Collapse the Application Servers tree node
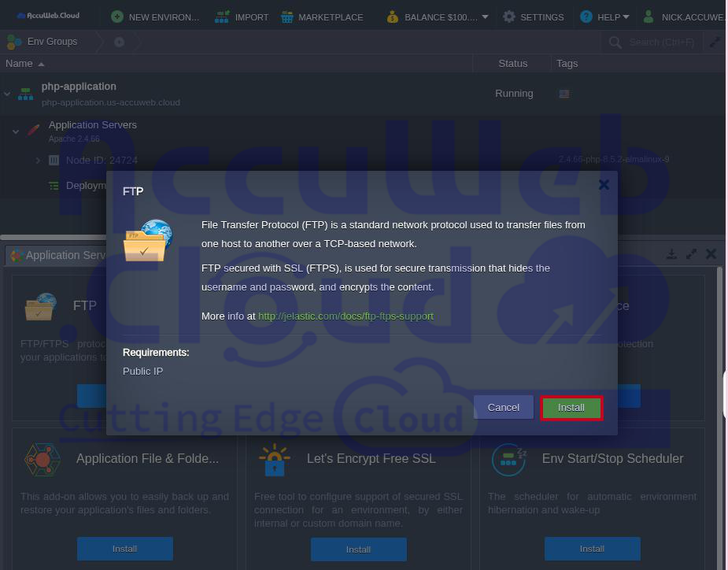Image resolution: width=728 pixels, height=570 pixels. [16, 131]
